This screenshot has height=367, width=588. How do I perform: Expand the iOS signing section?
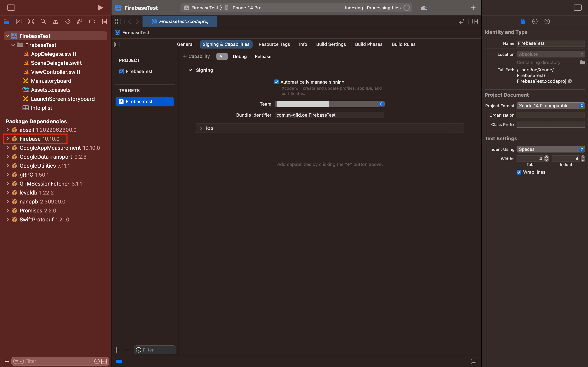[x=201, y=128]
